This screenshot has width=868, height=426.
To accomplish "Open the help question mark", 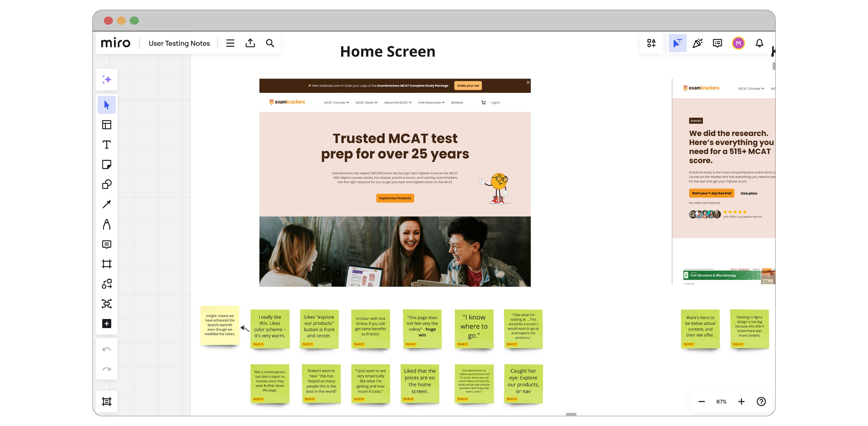I will coord(761,401).
